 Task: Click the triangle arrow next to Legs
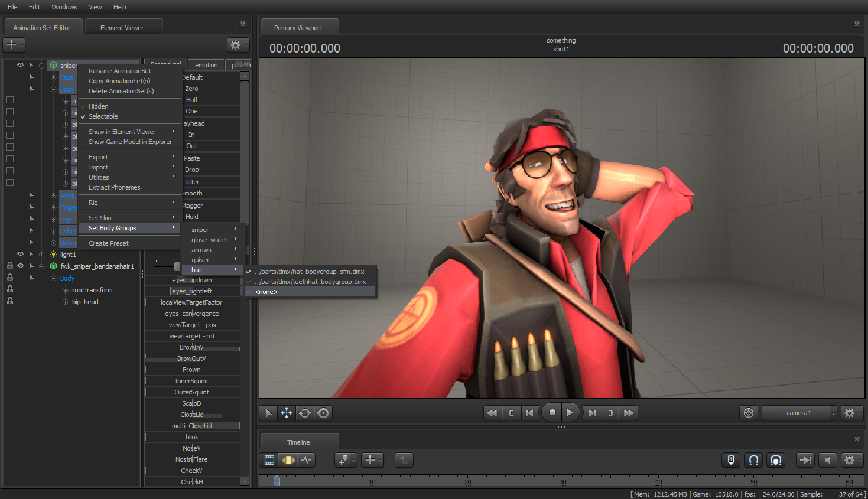coord(31,218)
